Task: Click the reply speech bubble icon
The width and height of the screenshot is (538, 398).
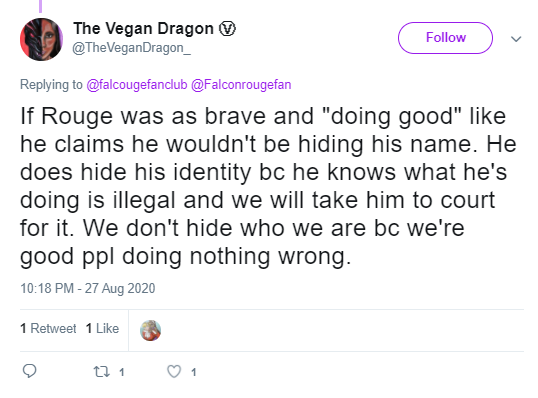Action: coord(30,371)
